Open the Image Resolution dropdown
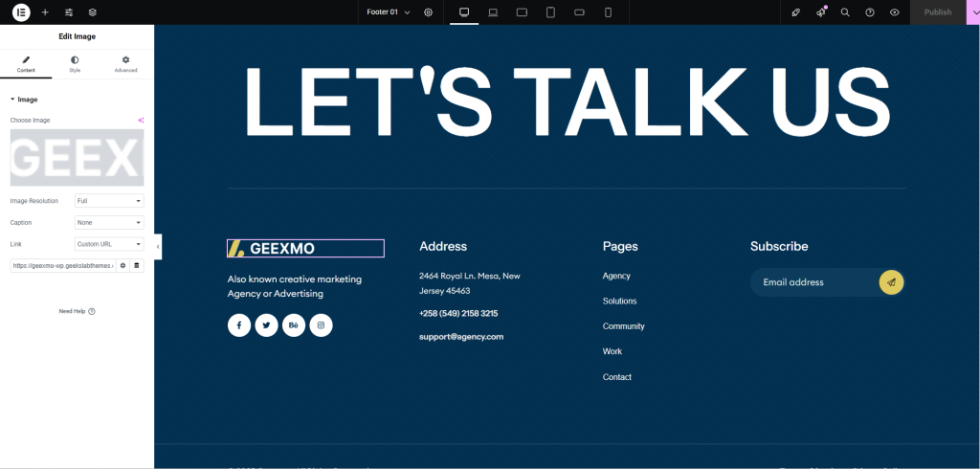The width and height of the screenshot is (980, 469). click(x=109, y=201)
